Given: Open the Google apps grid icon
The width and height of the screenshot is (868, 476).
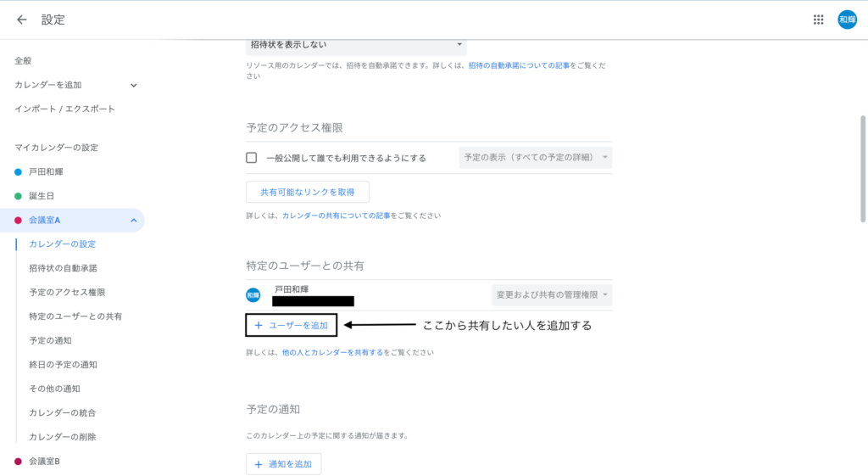Looking at the screenshot, I should click(x=818, y=20).
